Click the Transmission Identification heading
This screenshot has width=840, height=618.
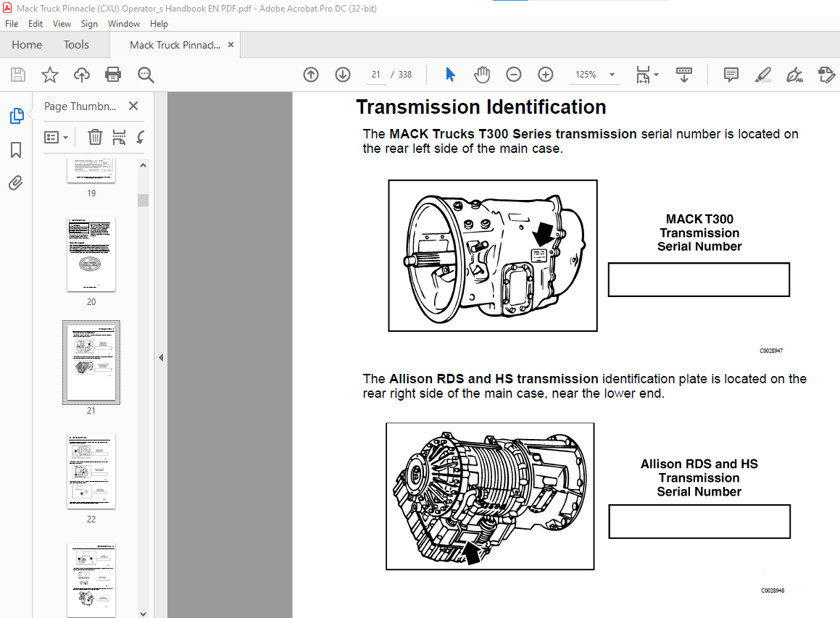[x=481, y=107]
